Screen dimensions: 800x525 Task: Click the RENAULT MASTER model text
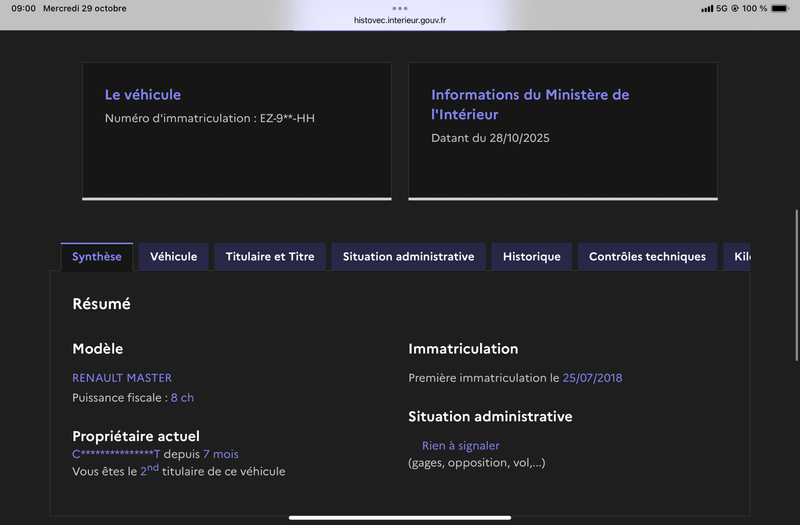(122, 378)
